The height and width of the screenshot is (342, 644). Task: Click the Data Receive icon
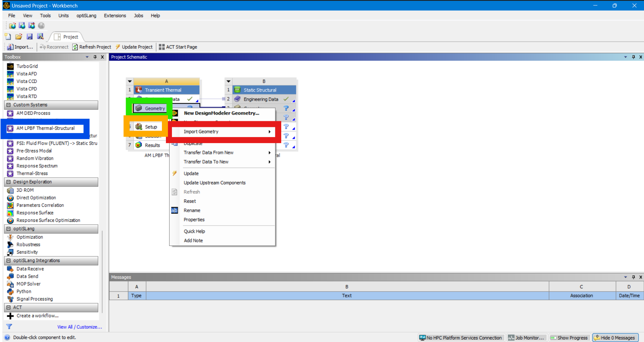tap(10, 269)
